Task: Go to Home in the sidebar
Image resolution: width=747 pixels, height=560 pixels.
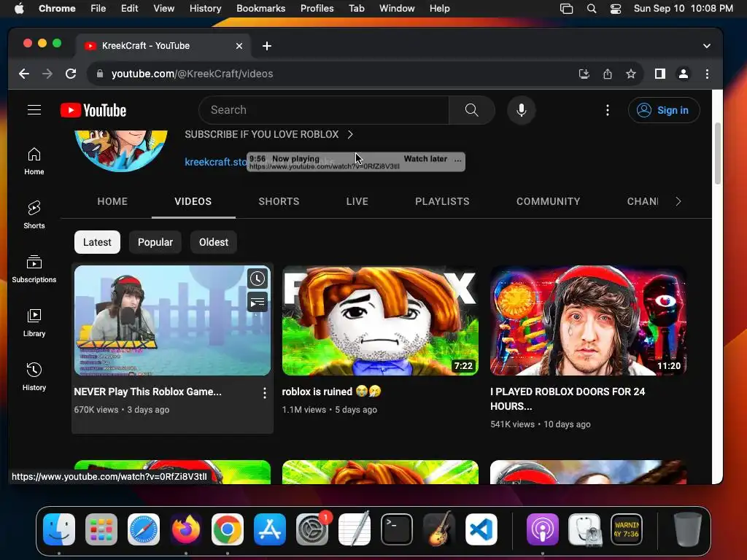Action: (x=34, y=161)
